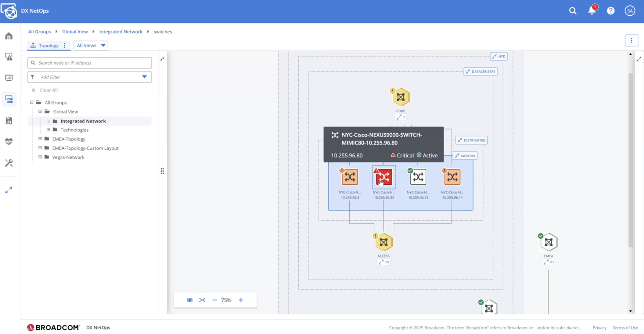Open the All Views dropdown

tap(90, 45)
